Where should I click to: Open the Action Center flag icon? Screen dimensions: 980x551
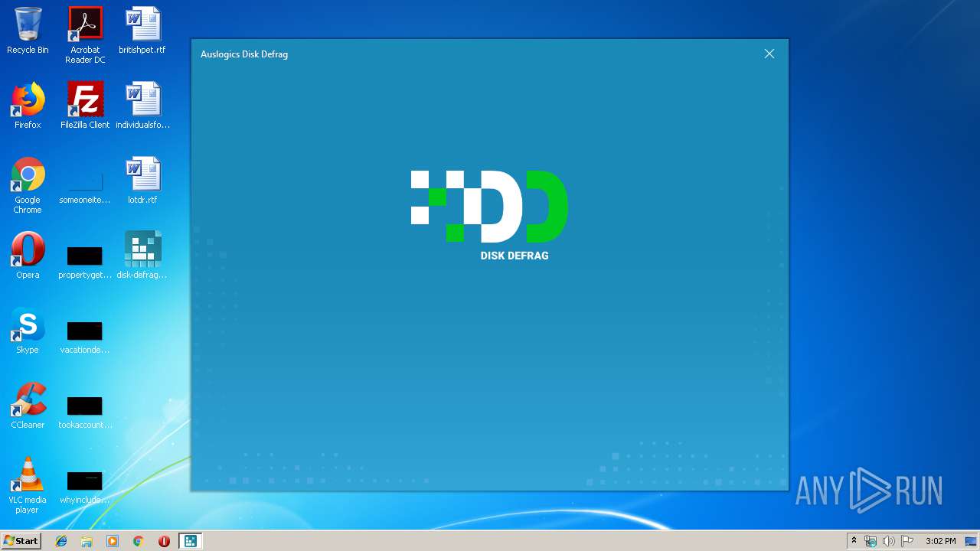907,541
